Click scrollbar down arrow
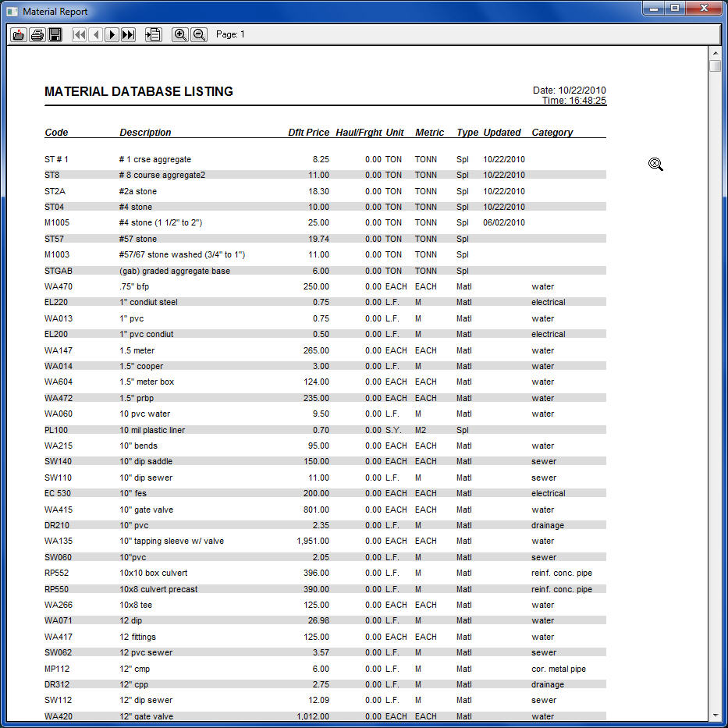Screen dimensions: 728x728 tap(715, 716)
